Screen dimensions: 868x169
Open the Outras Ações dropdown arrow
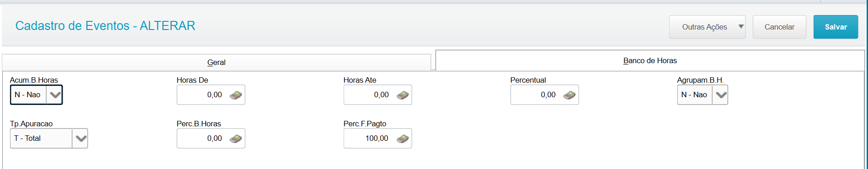741,26
